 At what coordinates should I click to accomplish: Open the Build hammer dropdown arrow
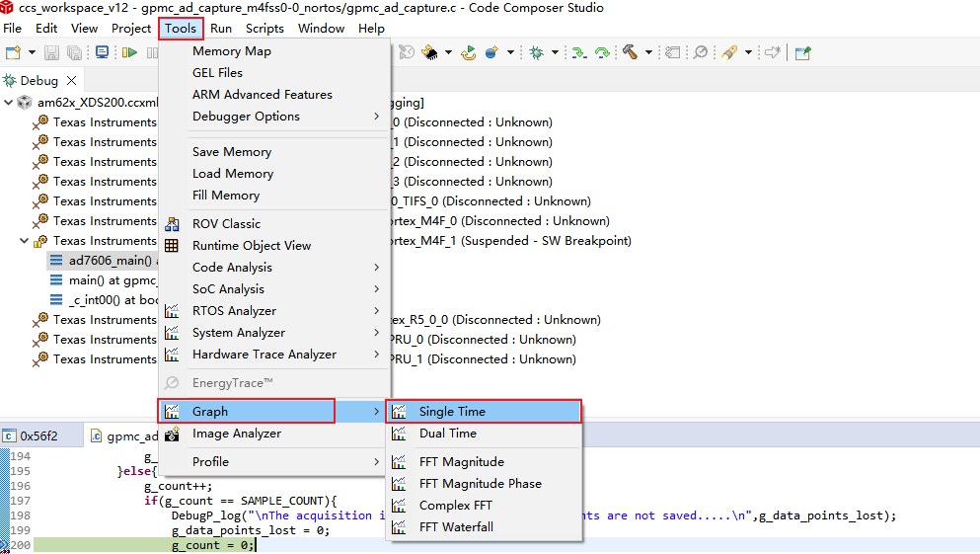click(x=648, y=52)
